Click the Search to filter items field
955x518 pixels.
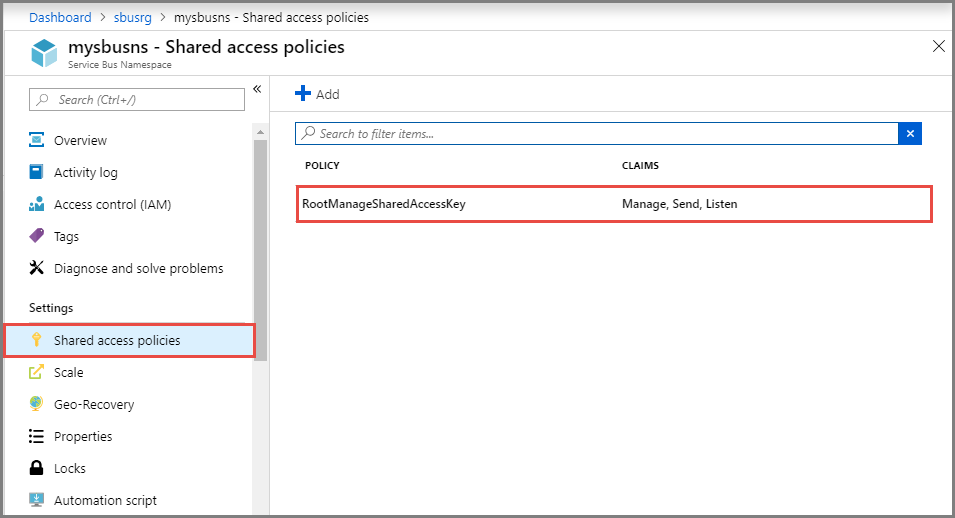click(x=600, y=133)
